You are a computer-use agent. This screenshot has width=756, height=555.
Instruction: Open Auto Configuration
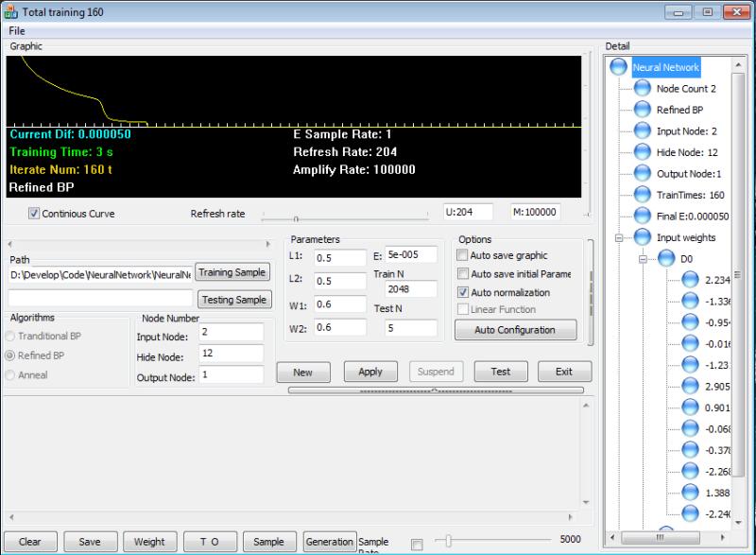tap(515, 330)
